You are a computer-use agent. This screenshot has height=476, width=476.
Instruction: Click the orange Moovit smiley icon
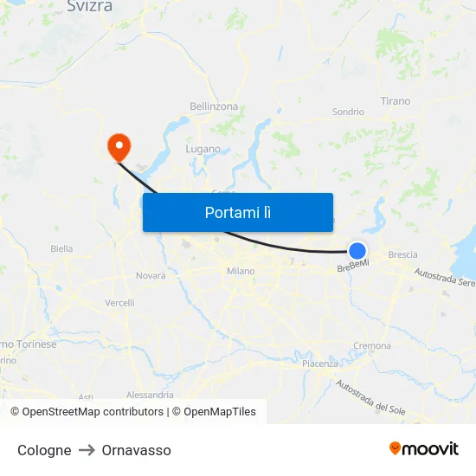tap(395, 448)
